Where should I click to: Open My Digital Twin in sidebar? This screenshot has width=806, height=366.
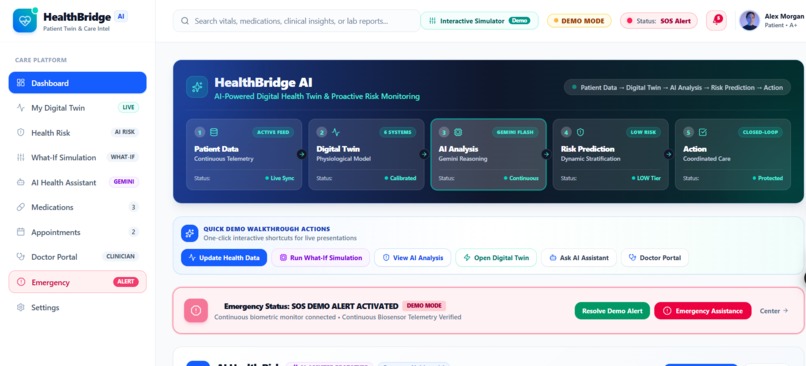78,107
